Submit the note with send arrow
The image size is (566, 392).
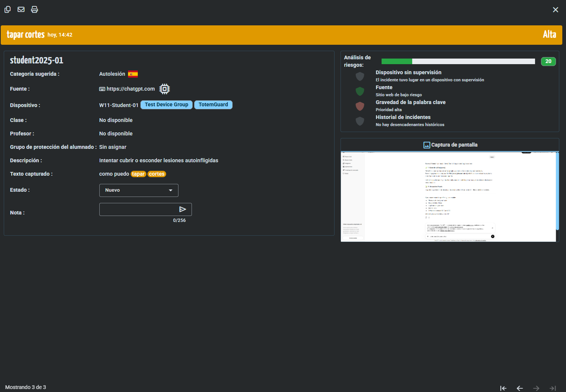pyautogui.click(x=183, y=209)
